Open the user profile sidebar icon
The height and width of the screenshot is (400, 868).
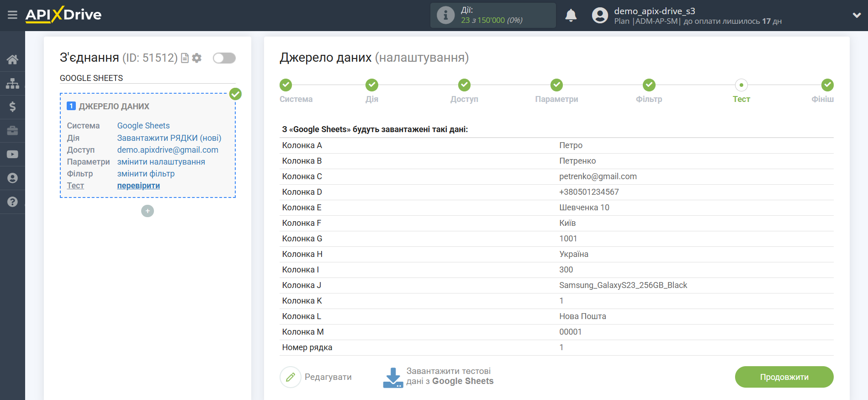12,178
